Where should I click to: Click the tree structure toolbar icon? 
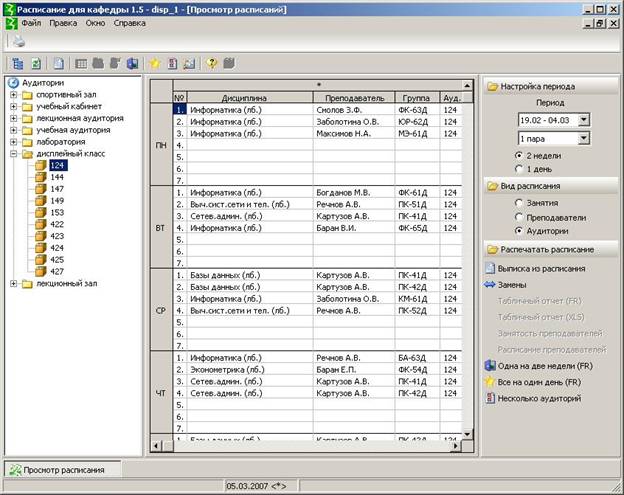click(18, 63)
